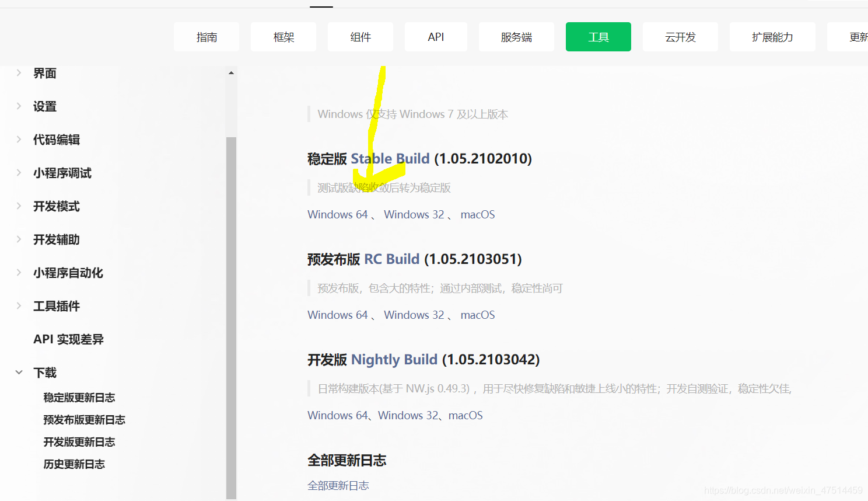Viewport: 868px width, 501px height.
Task: Select 下载 in the sidebar
Action: [45, 373]
